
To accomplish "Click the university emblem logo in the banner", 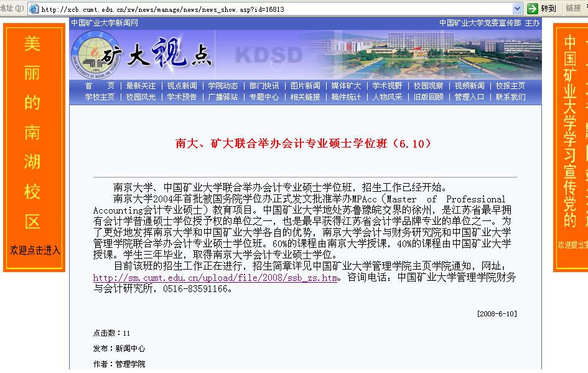I will click(x=95, y=55).
